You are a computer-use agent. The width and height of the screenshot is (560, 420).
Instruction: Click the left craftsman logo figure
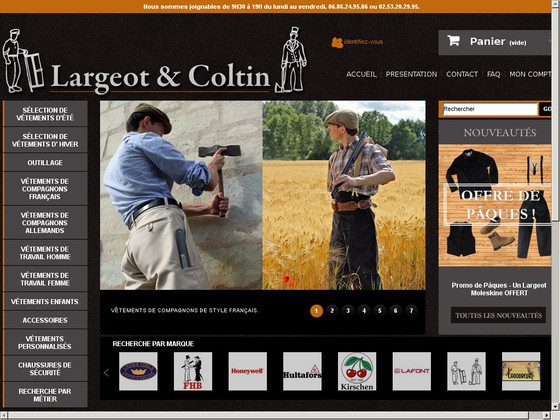[23, 61]
